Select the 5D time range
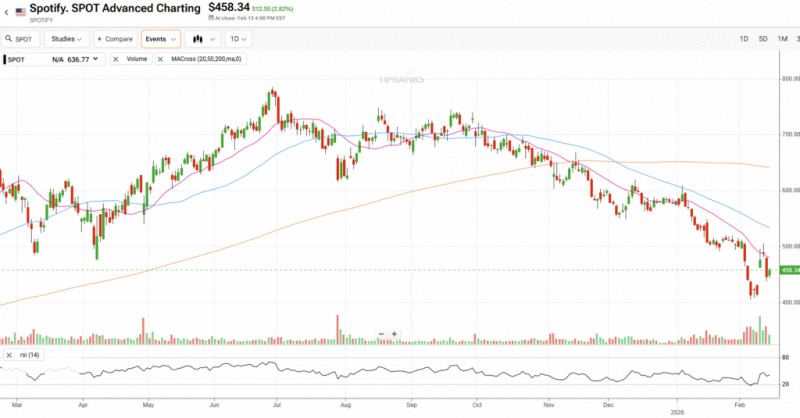Image resolution: width=800 pixels, height=418 pixels. [x=762, y=39]
